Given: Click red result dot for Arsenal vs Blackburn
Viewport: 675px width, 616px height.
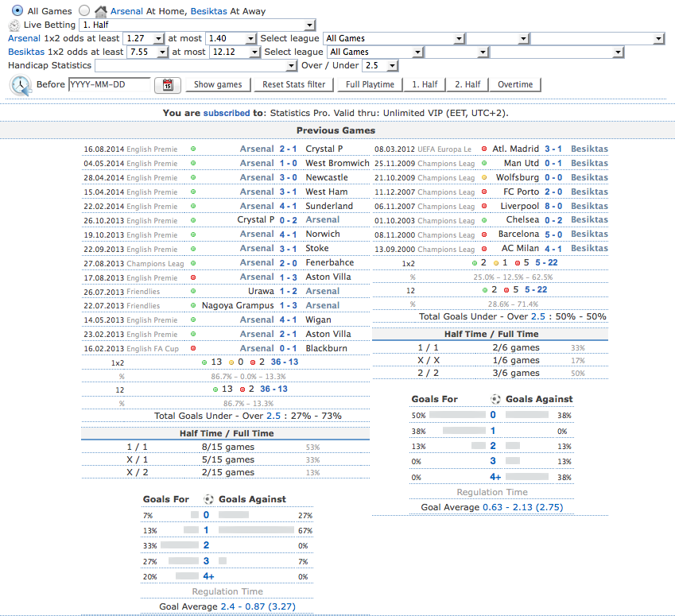Looking at the screenshot, I should [x=193, y=348].
